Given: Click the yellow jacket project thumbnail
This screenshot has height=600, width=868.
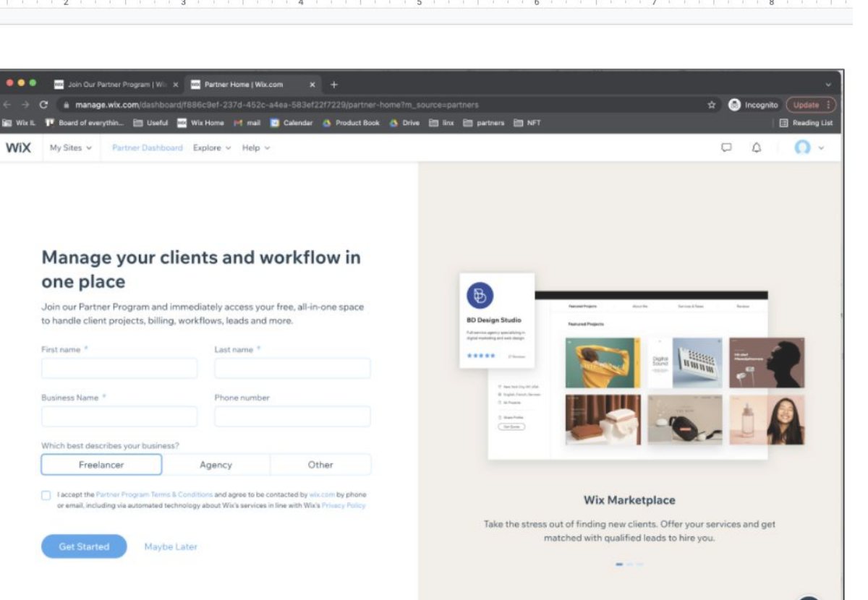Looking at the screenshot, I should pos(603,363).
